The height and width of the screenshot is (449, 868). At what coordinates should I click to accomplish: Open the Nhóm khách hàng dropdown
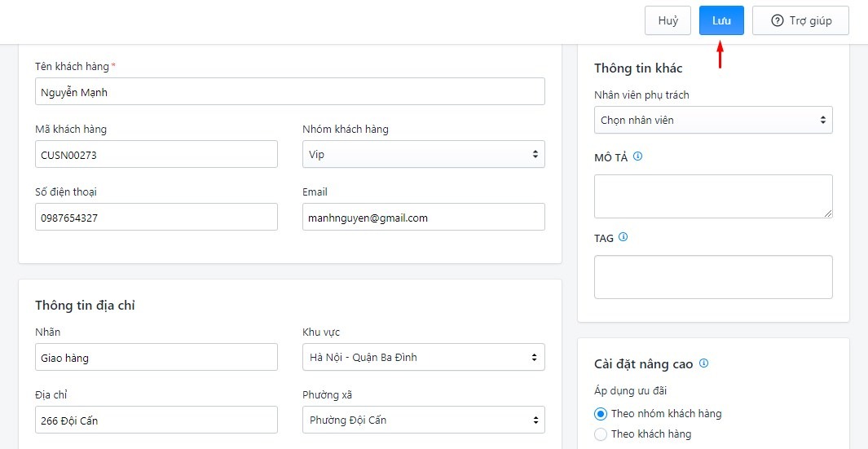(x=423, y=154)
